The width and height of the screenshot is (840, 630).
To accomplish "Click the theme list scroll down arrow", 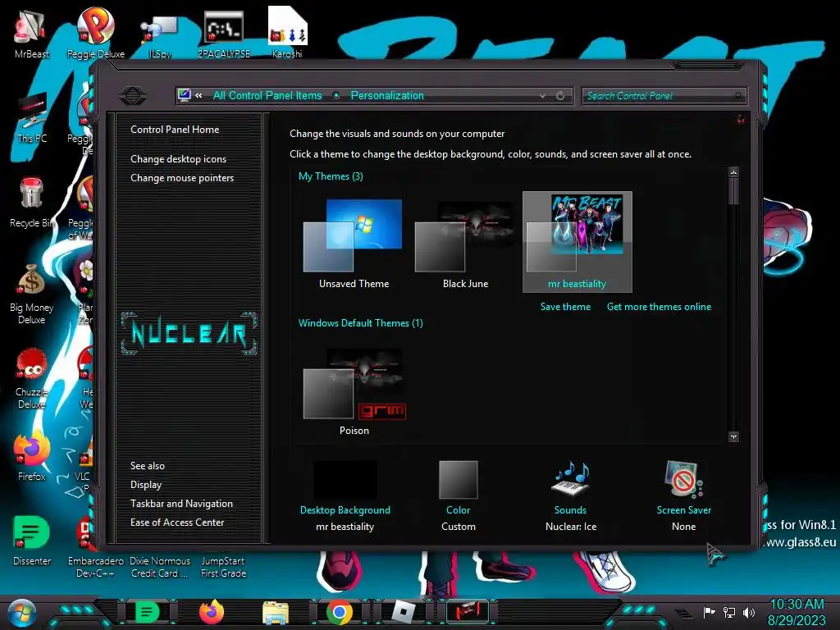I will (x=733, y=436).
